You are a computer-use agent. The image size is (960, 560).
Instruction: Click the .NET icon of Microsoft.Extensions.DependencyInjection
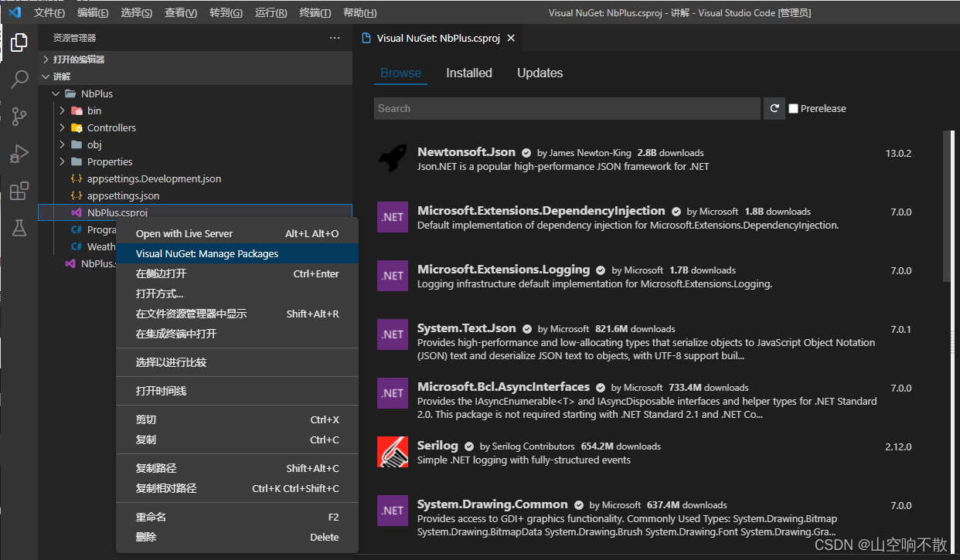[392, 217]
